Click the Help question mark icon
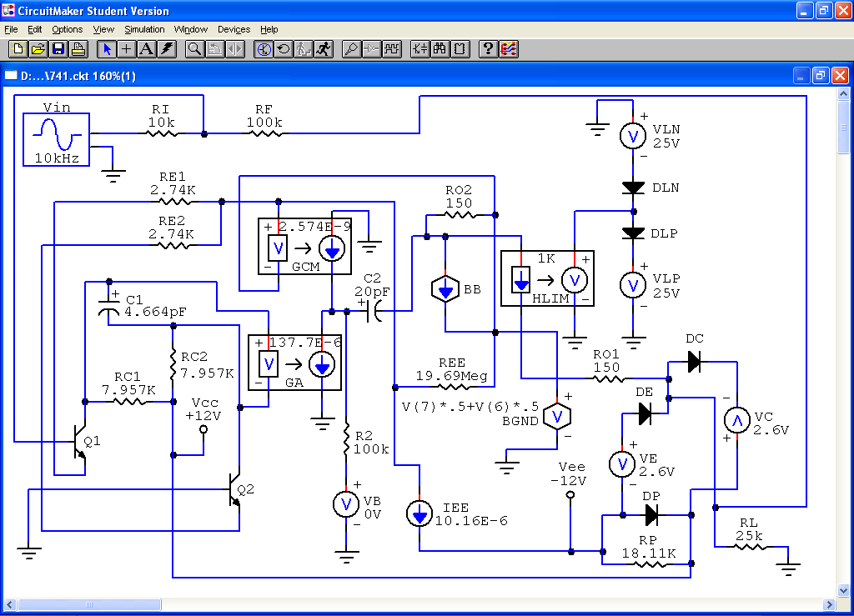 click(x=488, y=49)
